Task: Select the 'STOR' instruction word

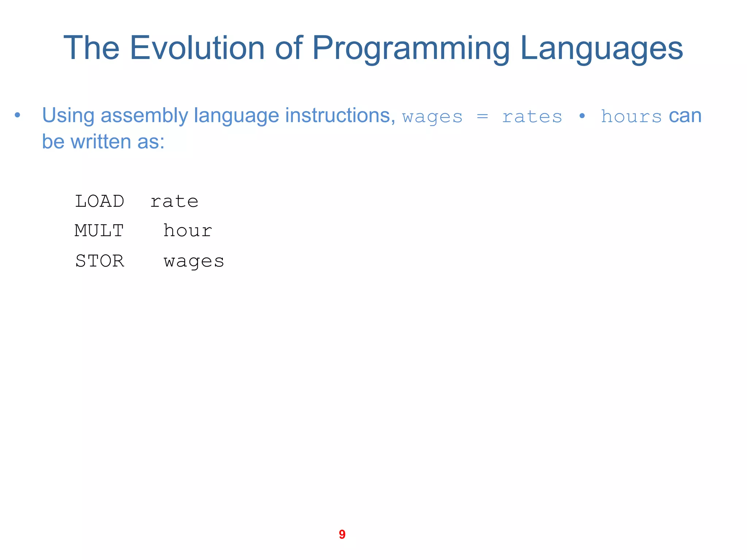Action: point(100,261)
